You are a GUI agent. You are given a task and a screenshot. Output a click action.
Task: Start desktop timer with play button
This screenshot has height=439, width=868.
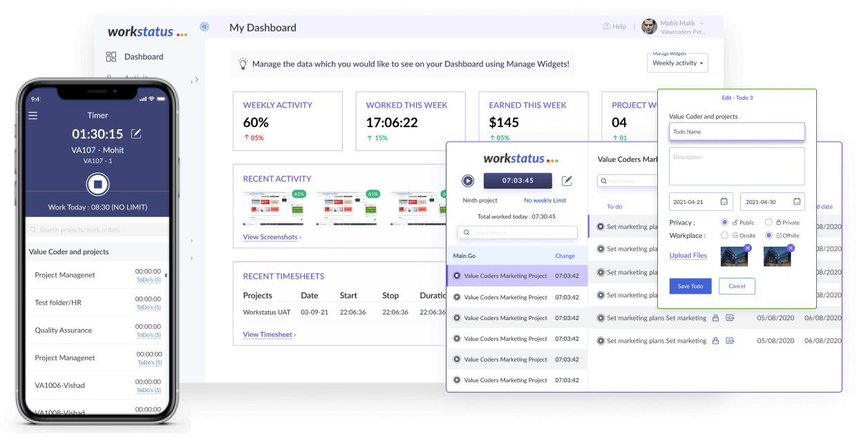tap(468, 181)
